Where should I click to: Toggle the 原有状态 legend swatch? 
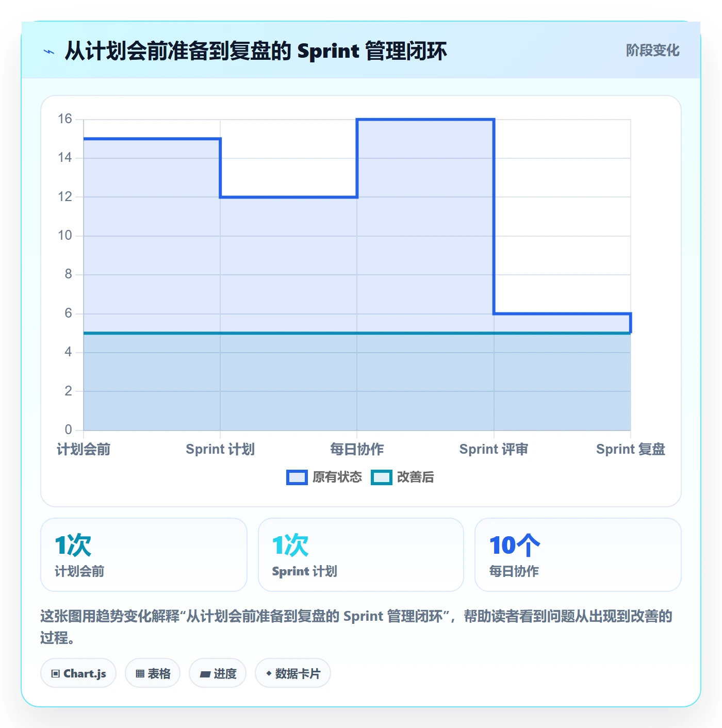click(297, 477)
